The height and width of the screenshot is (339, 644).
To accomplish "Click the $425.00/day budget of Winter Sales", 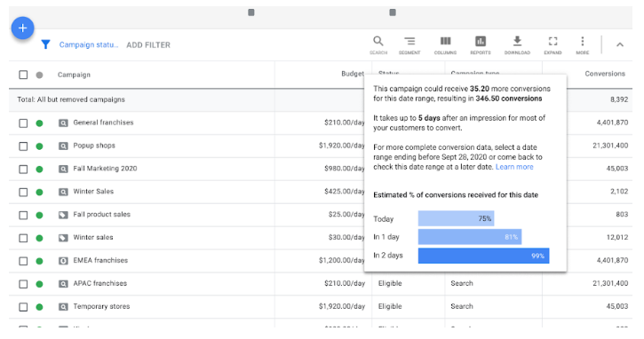I will (x=344, y=192).
